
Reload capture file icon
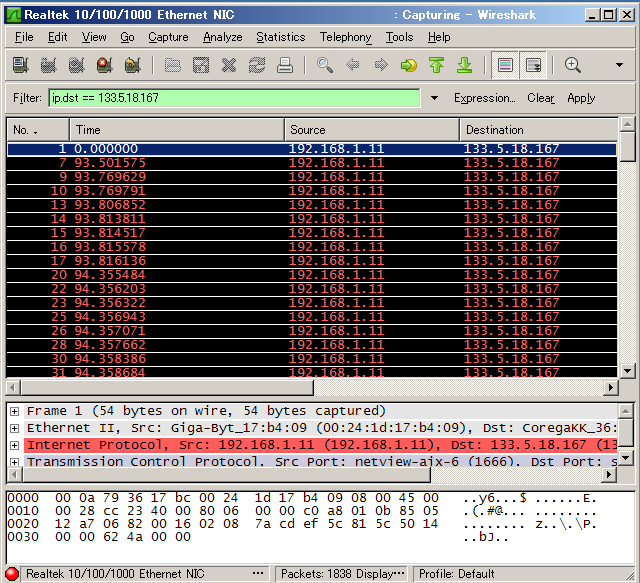tap(257, 65)
